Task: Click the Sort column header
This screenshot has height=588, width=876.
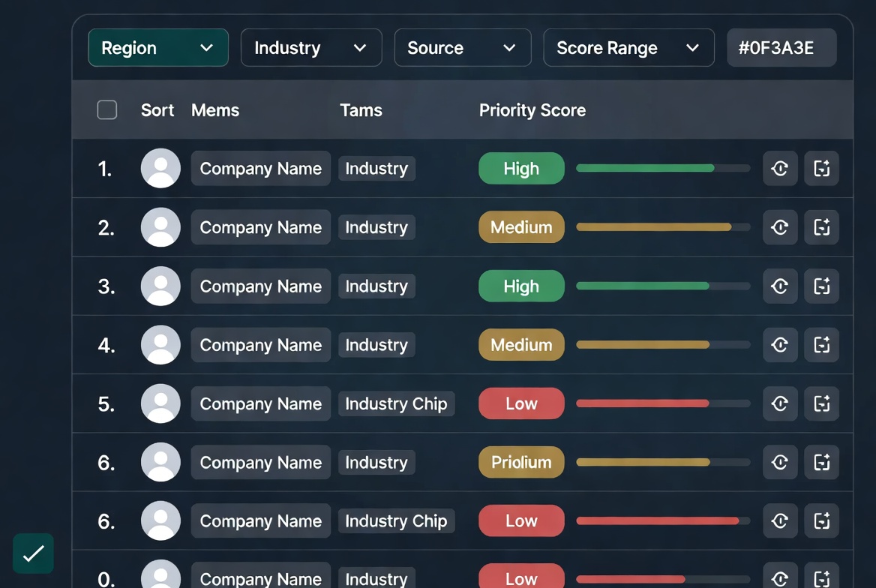Action: [157, 109]
